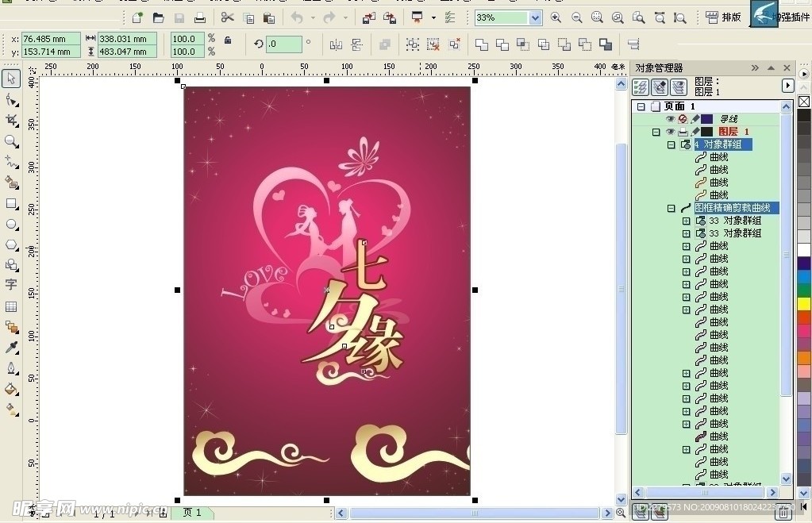Toggle the lock ratio padlock
This screenshot has height=523, width=812.
point(228,40)
